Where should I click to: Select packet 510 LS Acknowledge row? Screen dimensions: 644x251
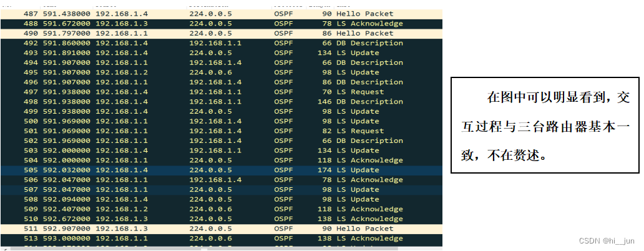tap(222, 219)
